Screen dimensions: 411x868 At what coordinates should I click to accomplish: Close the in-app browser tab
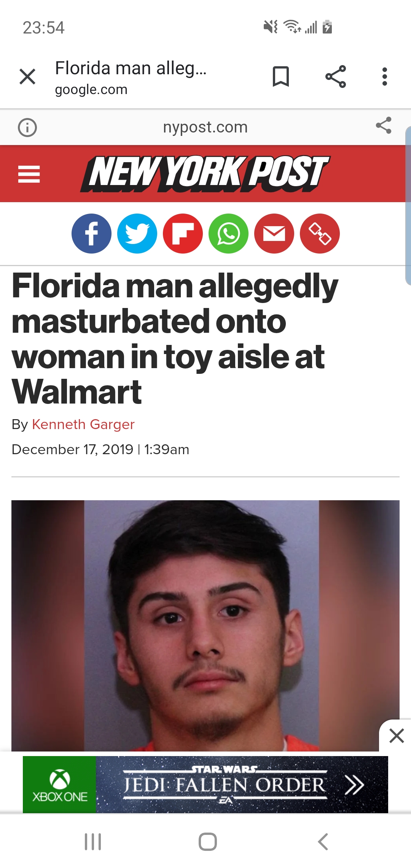pos(27,77)
